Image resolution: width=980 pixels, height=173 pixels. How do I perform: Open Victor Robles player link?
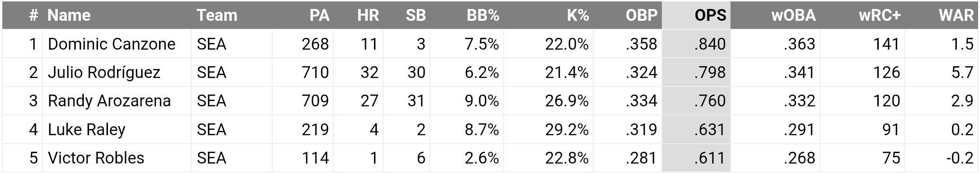[x=96, y=158]
